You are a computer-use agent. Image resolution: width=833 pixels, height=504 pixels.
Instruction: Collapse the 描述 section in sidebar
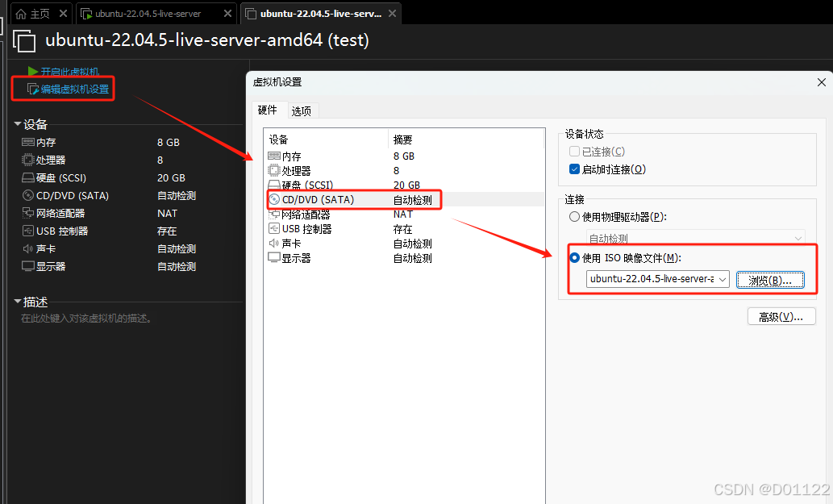click(18, 301)
